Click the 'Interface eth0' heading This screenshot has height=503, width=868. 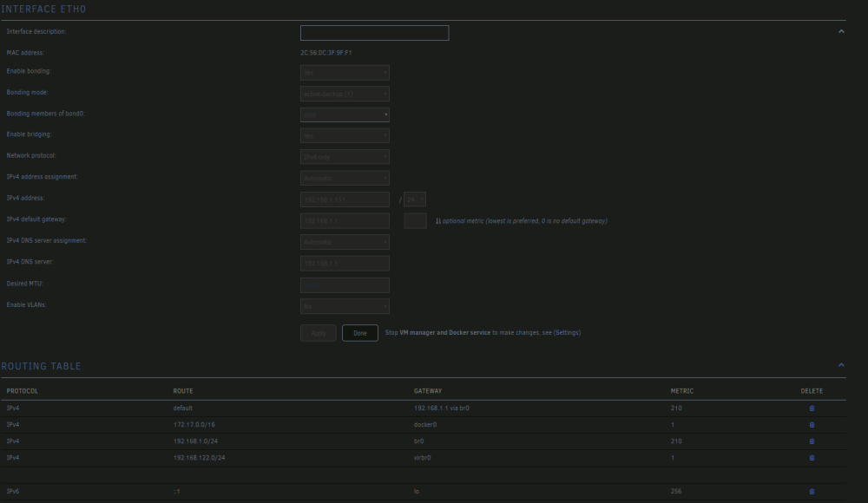(x=43, y=10)
